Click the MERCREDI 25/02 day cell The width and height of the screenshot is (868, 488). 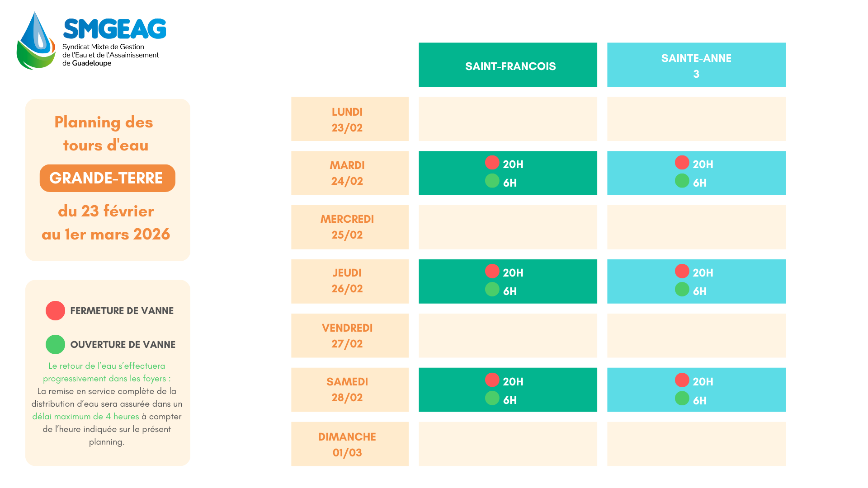[x=349, y=227]
